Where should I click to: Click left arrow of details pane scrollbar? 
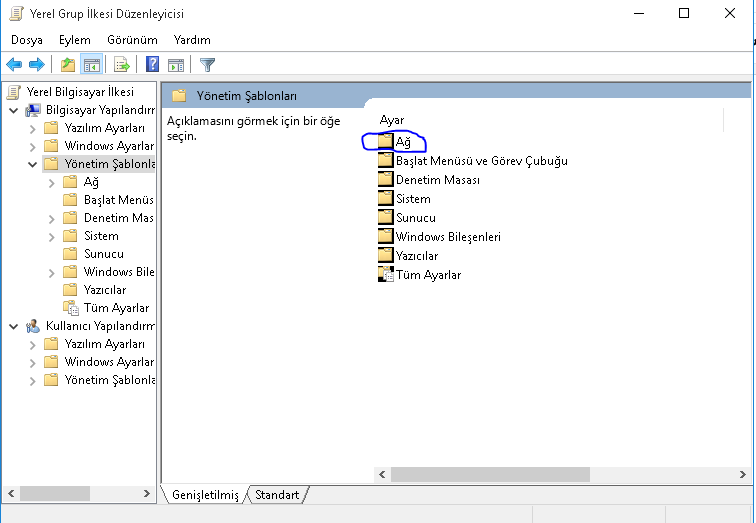[382, 475]
